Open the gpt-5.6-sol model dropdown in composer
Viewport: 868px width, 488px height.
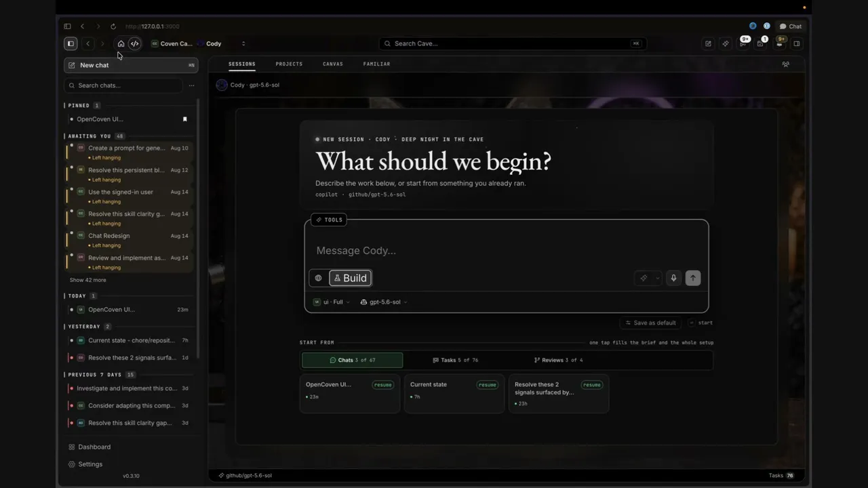(384, 302)
